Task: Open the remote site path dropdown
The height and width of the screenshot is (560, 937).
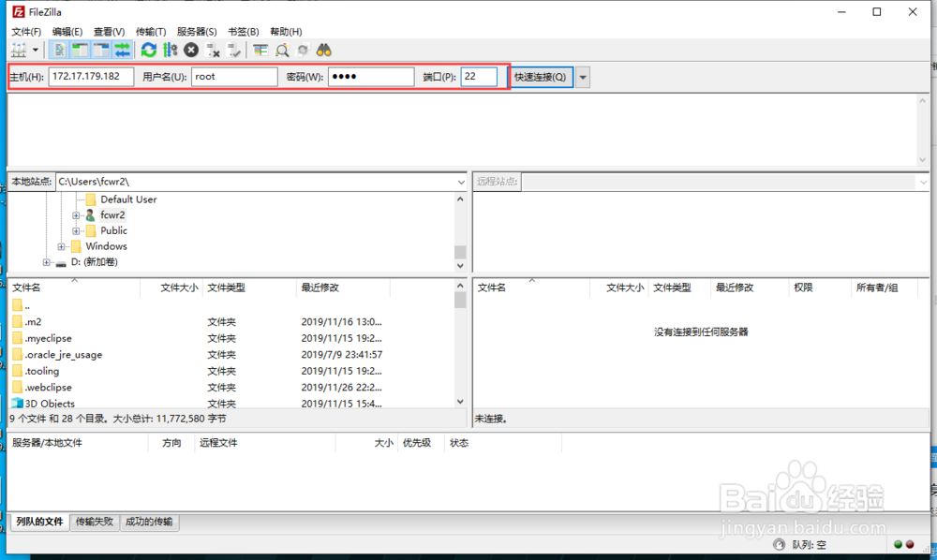Action: click(923, 182)
